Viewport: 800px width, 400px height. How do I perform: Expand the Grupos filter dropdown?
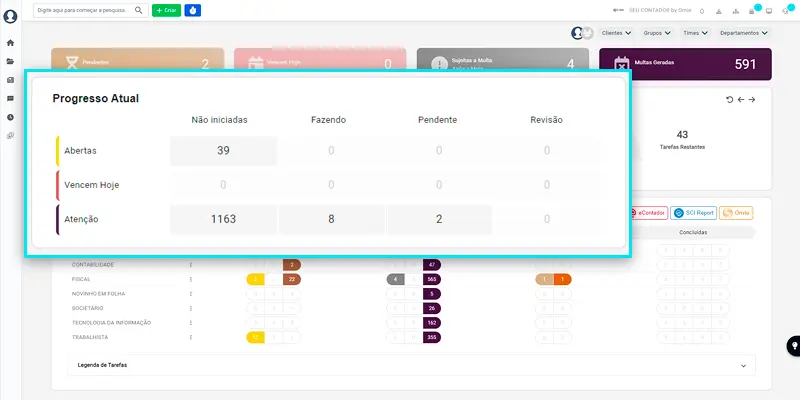click(660, 33)
